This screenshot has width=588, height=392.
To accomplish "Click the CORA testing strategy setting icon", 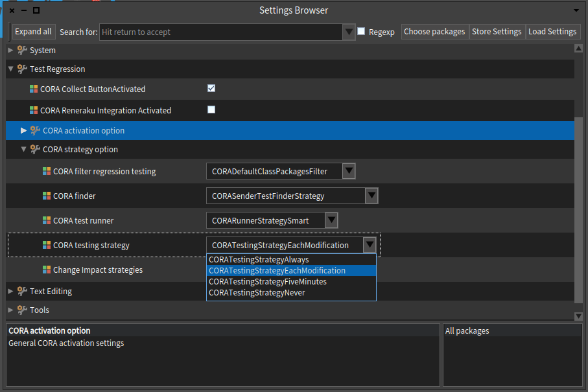I will [47, 245].
